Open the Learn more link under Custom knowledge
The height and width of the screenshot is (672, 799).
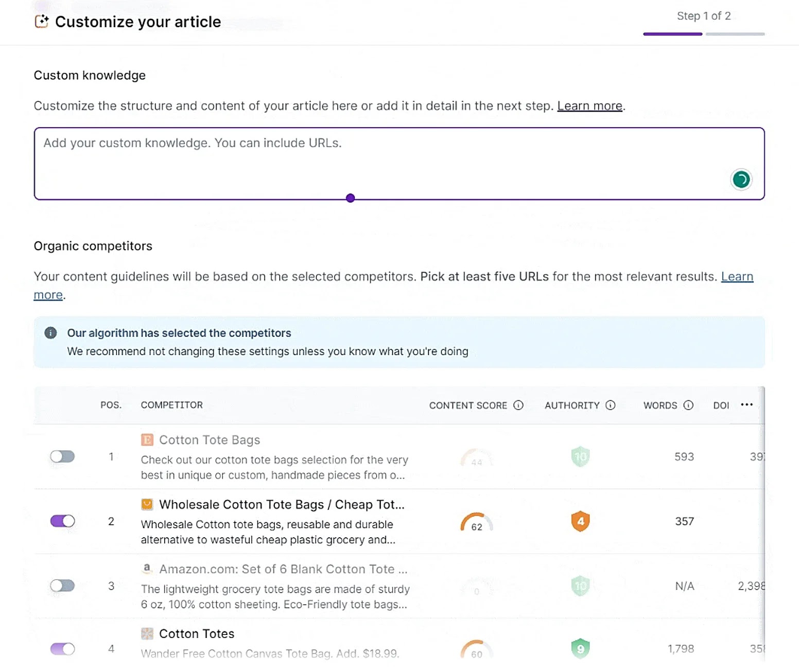point(589,105)
